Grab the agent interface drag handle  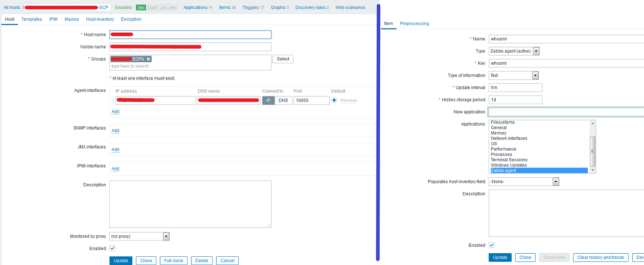pos(113,101)
